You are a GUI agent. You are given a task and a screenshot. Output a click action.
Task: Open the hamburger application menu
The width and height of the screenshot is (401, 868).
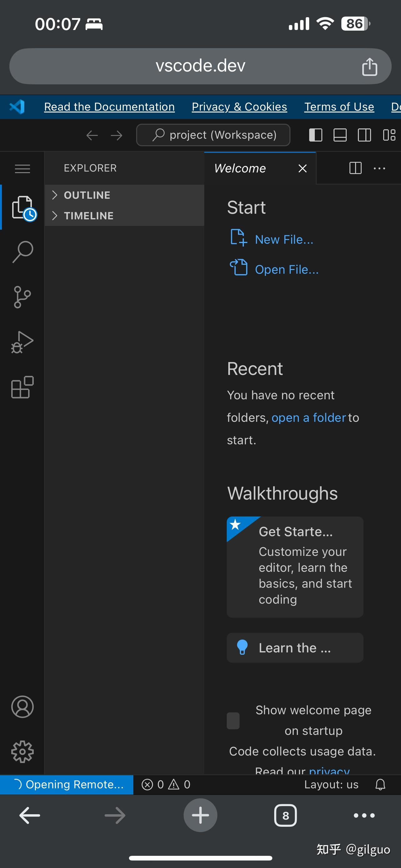click(x=22, y=168)
